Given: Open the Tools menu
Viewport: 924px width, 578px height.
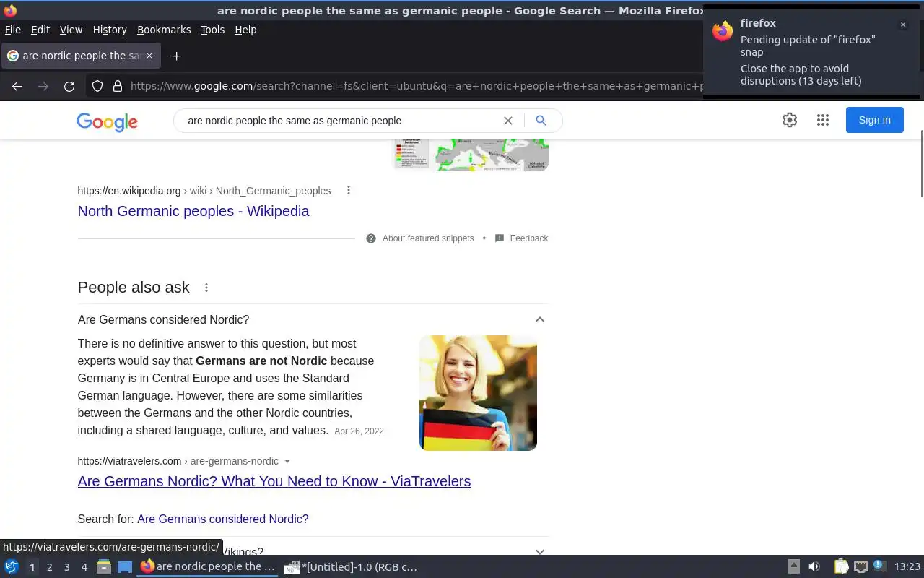Looking at the screenshot, I should (212, 30).
